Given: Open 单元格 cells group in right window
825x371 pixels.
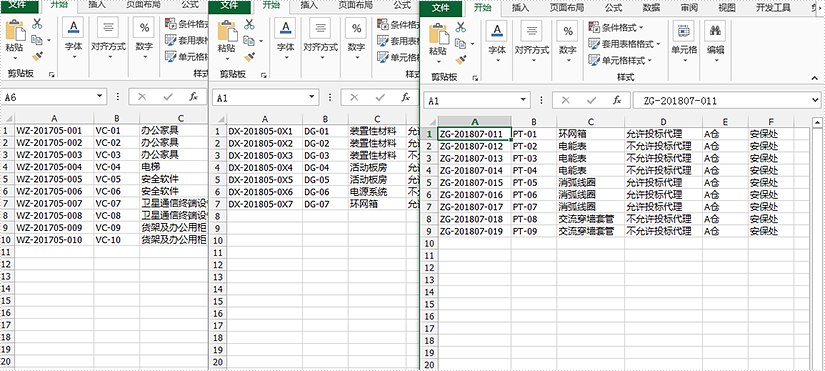Looking at the screenshot, I should pyautogui.click(x=685, y=42).
